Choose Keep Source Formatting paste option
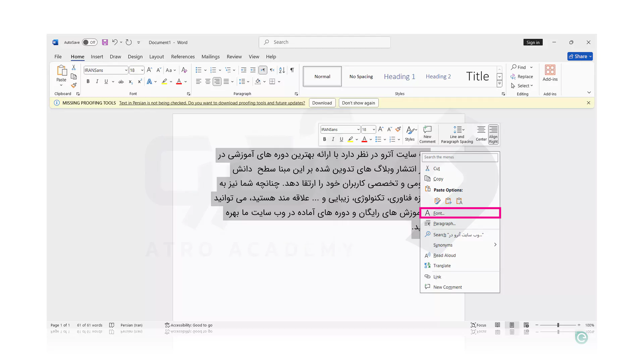This screenshot has width=644, height=362. 437,201
